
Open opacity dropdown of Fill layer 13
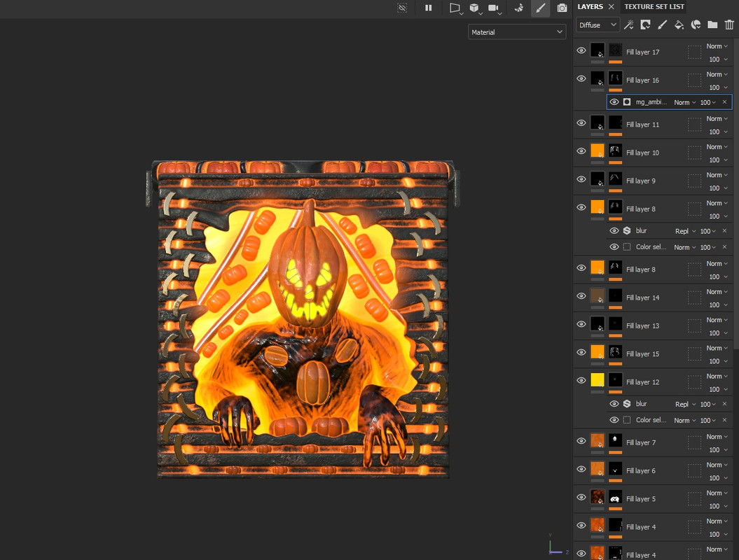point(718,333)
